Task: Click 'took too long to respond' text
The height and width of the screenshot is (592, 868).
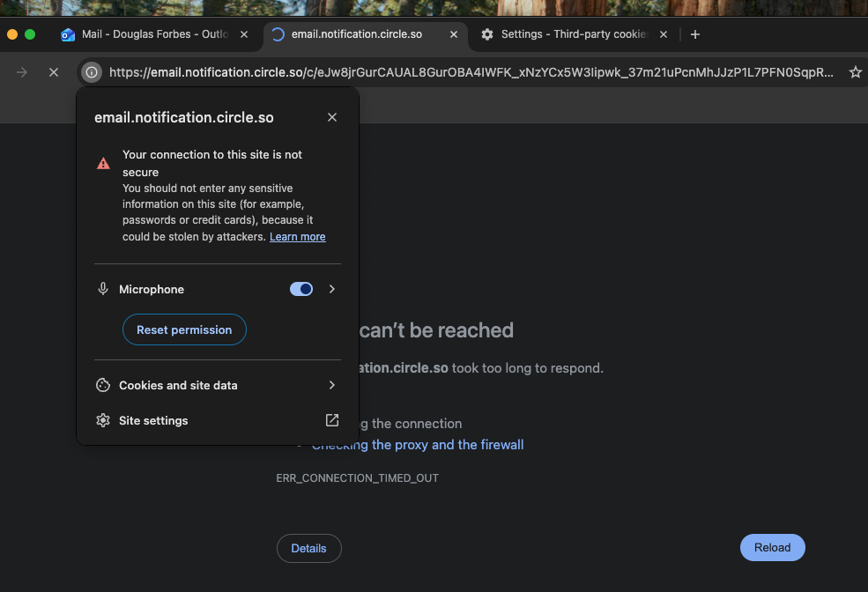Action: click(528, 368)
